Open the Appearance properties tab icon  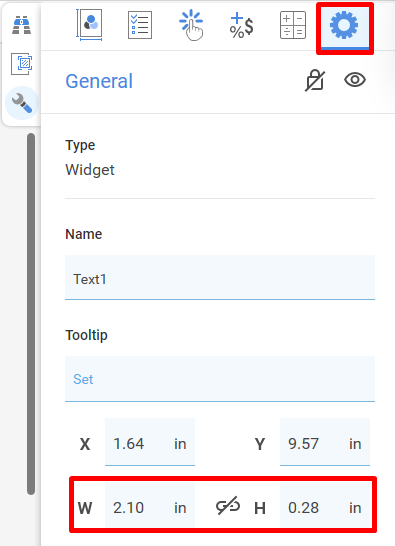click(x=90, y=25)
